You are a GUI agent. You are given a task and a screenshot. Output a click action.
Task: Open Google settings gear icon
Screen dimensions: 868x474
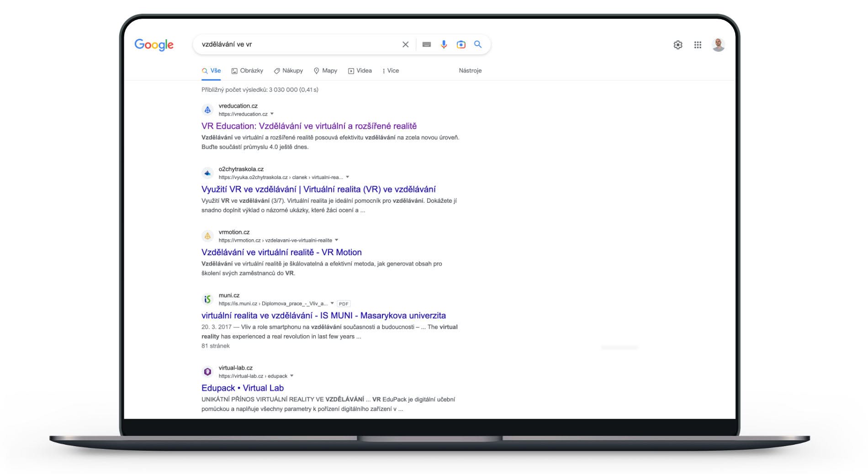[x=678, y=45]
